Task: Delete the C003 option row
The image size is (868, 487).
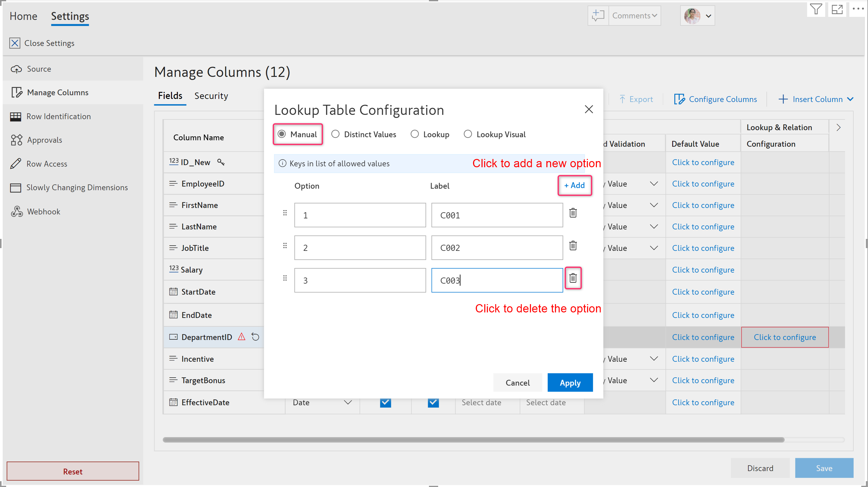Action: 572,278
